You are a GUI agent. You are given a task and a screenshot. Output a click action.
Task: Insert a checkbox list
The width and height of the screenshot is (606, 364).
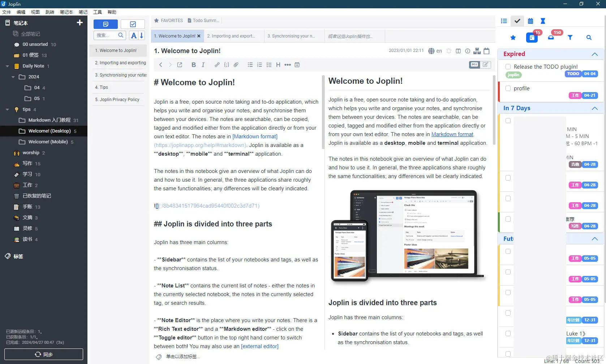coord(269,65)
